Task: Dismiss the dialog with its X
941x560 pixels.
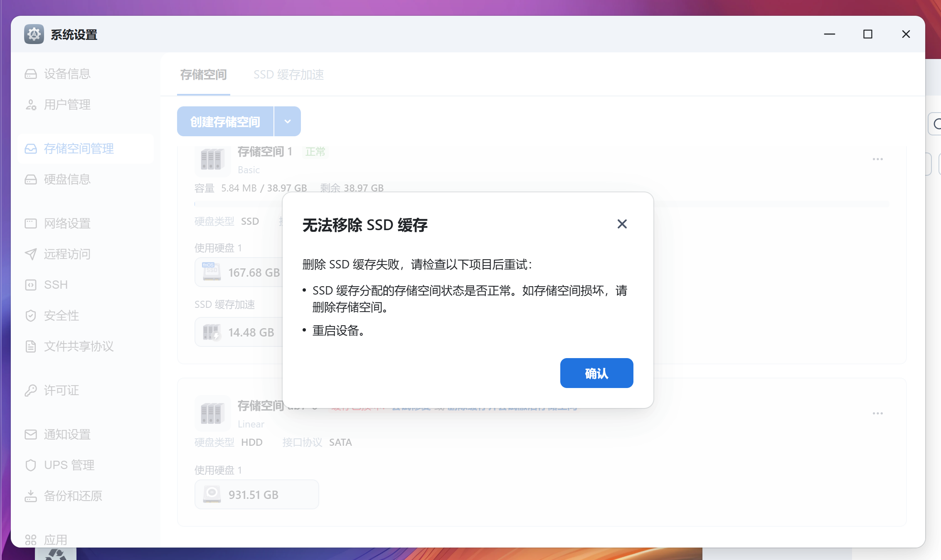Action: point(622,224)
